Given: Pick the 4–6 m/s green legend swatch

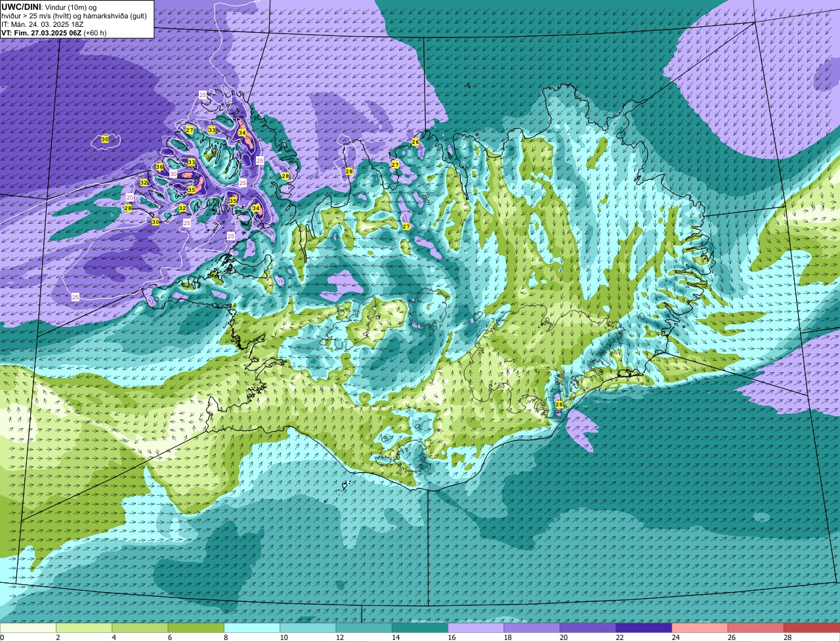Looking at the screenshot, I should [140, 628].
